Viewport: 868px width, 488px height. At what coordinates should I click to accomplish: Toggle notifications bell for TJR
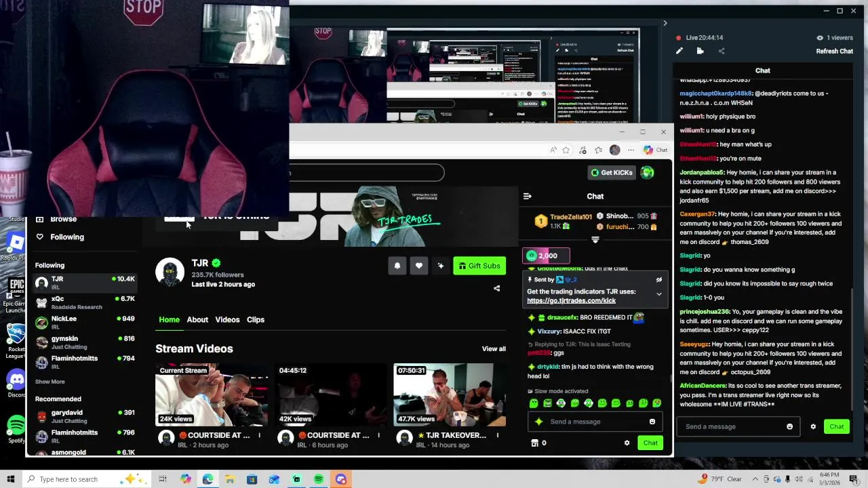coord(397,266)
